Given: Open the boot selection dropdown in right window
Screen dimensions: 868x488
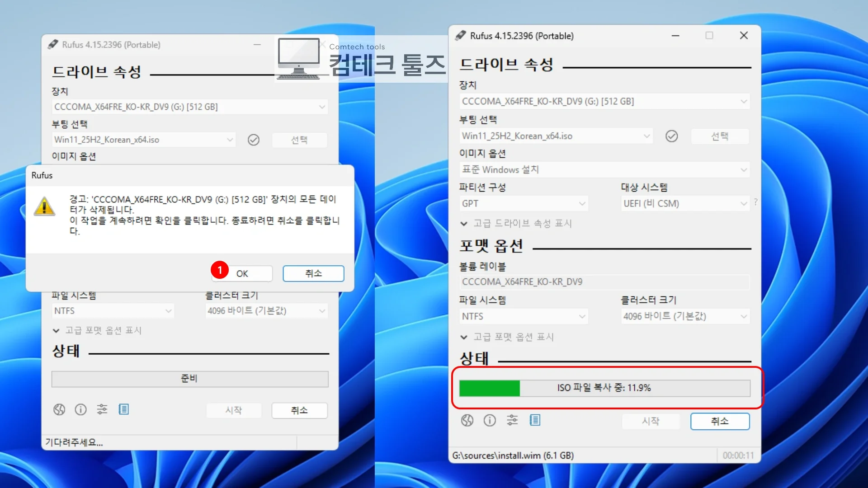Looking at the screenshot, I should tap(556, 136).
